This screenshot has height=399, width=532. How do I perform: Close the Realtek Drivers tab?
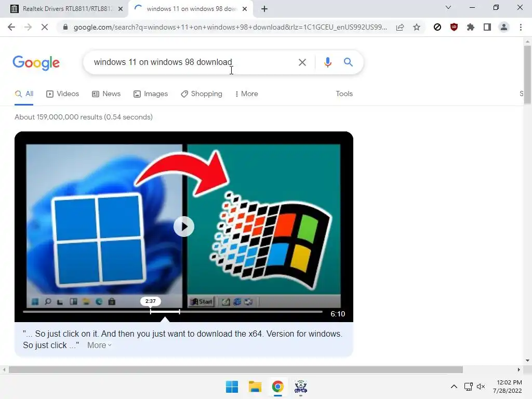click(121, 9)
